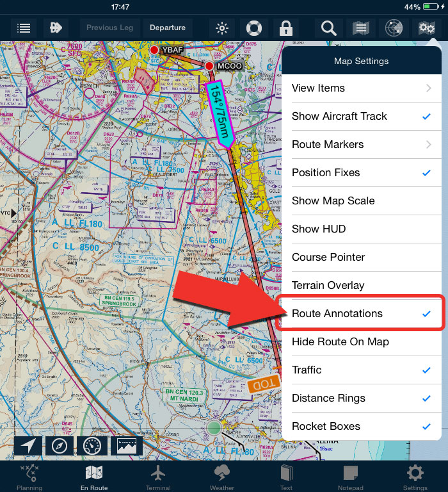Open the radar traffic icon in toolbar
The width and height of the screenshot is (448, 492).
pyautogui.click(x=394, y=28)
